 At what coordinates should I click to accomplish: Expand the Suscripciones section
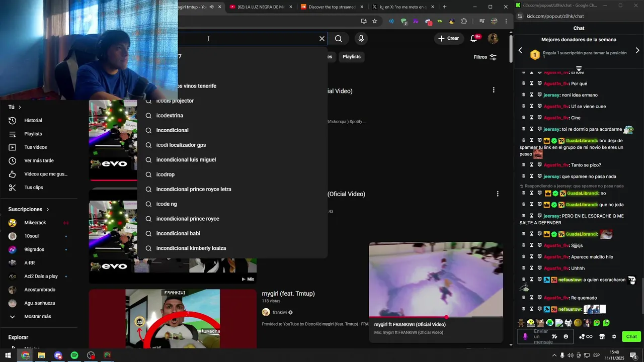[x=29, y=209]
